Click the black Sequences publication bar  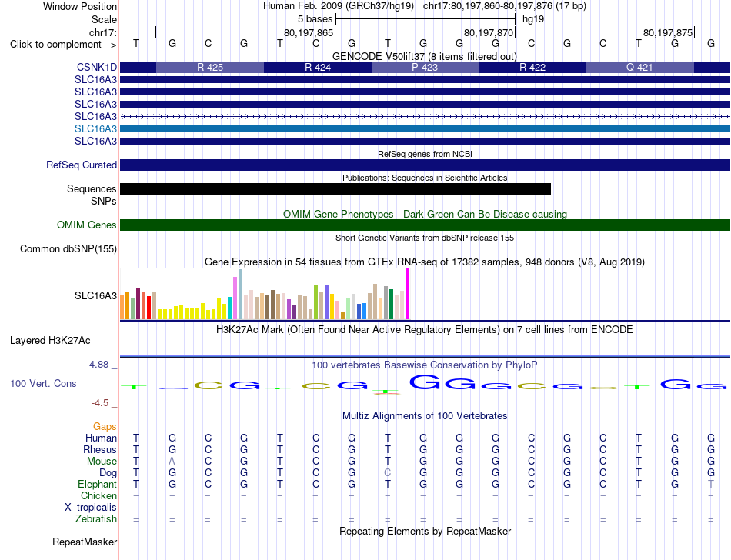[x=335, y=188]
